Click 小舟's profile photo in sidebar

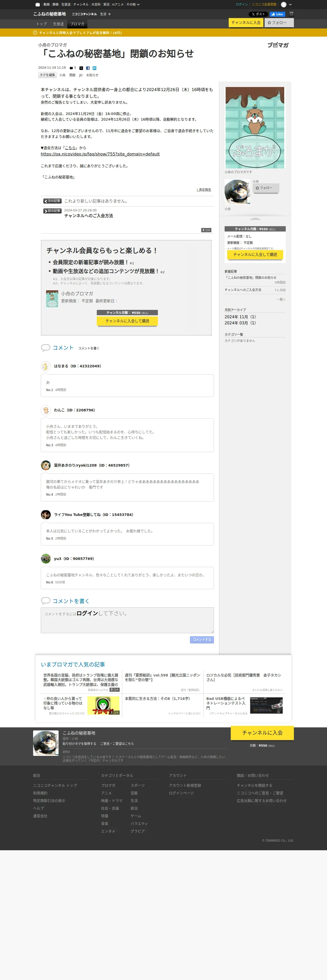tap(237, 191)
